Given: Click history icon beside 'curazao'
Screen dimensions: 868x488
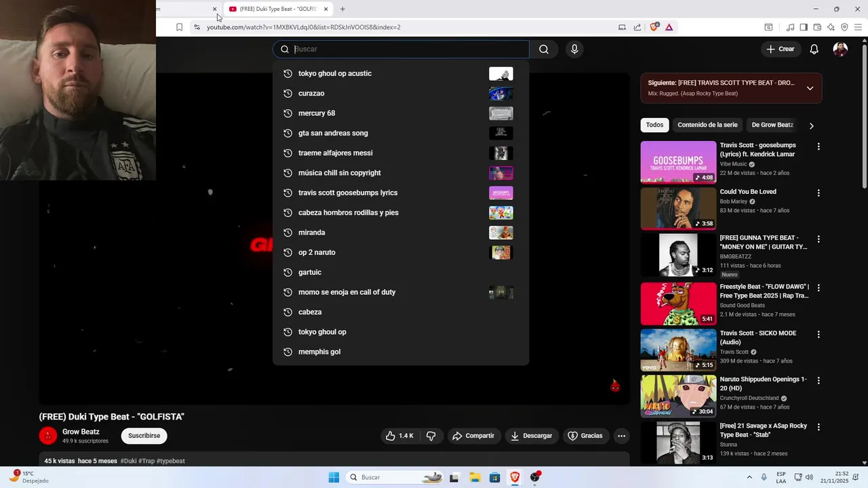Looking at the screenshot, I should click(288, 94).
